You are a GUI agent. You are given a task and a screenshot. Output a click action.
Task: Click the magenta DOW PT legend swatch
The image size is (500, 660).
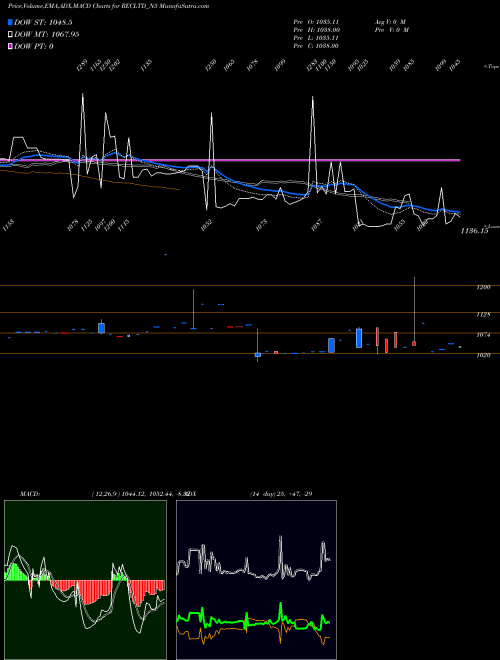pos(10,46)
